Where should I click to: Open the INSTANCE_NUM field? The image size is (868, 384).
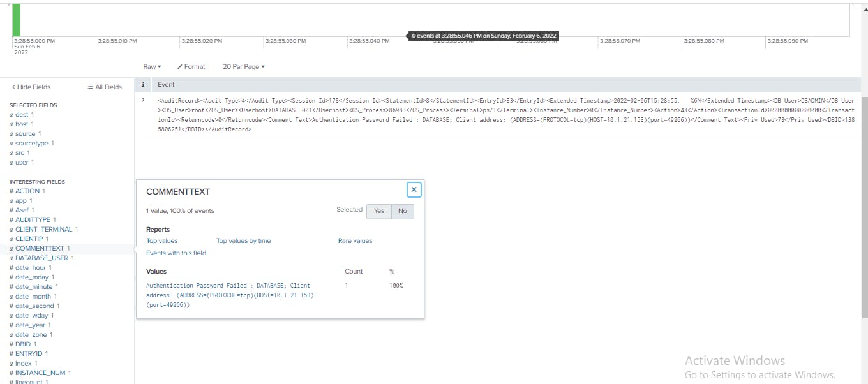[40, 373]
